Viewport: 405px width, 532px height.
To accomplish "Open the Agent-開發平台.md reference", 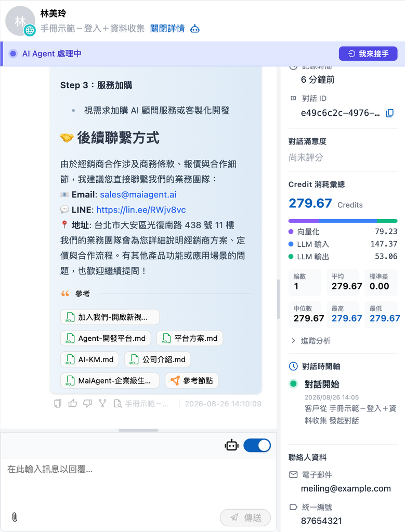I will [x=106, y=338].
